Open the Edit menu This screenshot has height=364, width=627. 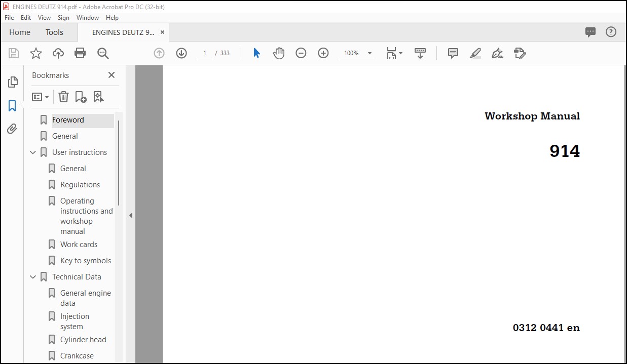(26, 17)
